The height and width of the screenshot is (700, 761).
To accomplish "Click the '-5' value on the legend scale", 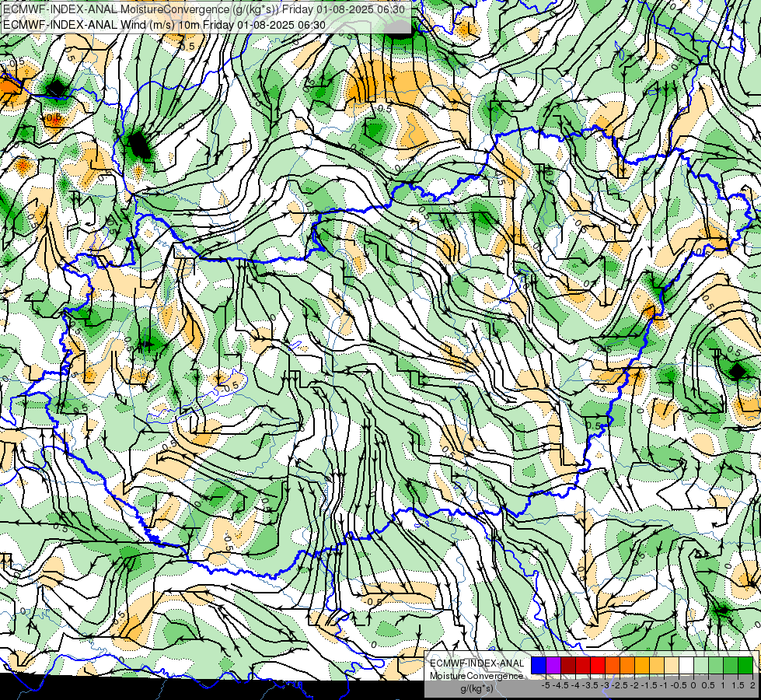I will [546, 685].
